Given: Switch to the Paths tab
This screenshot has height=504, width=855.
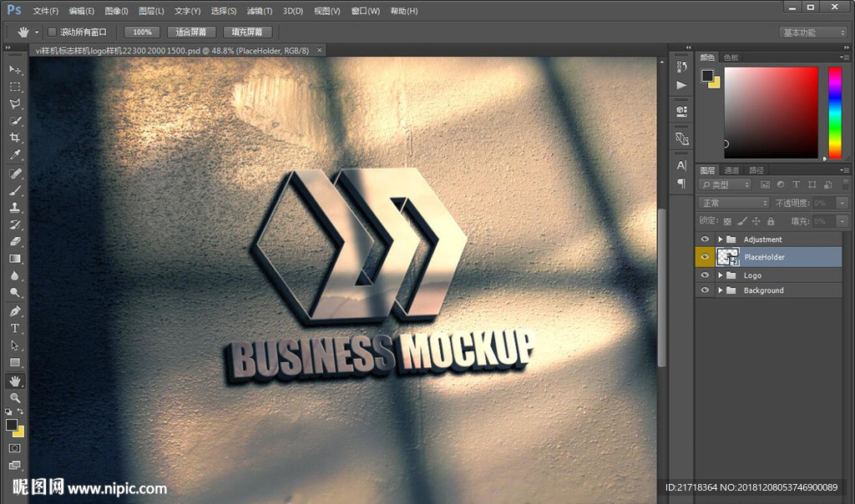Looking at the screenshot, I should (756, 170).
